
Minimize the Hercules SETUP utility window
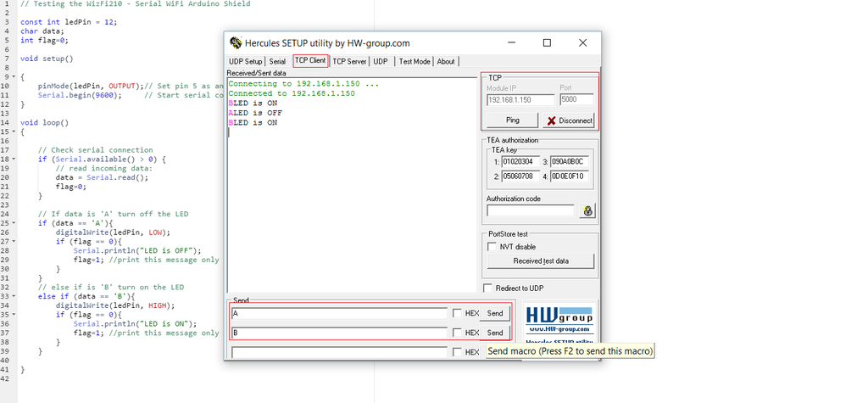511,42
